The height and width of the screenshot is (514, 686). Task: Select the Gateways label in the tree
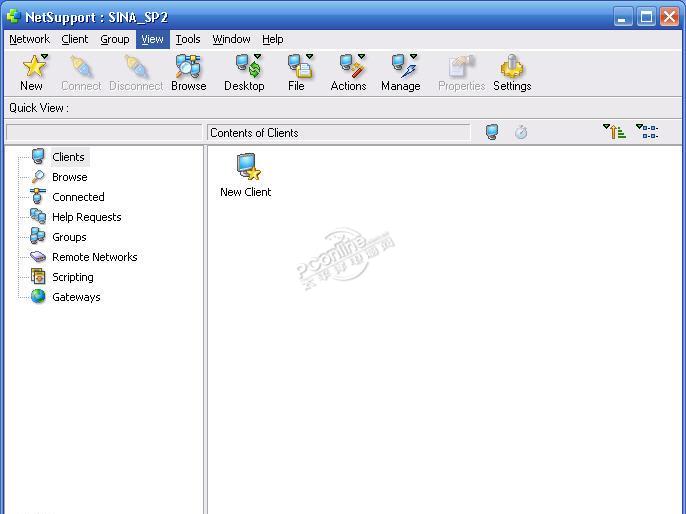(x=76, y=297)
